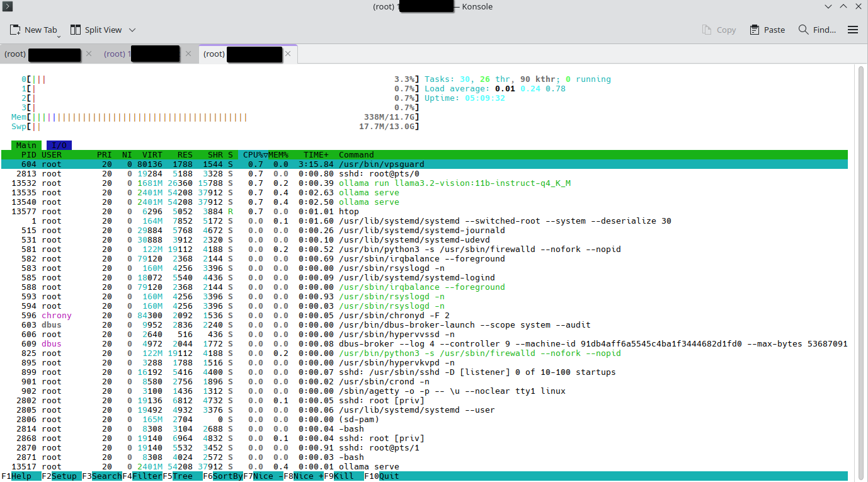
Task: Click the CPU% column header
Action: tap(253, 155)
